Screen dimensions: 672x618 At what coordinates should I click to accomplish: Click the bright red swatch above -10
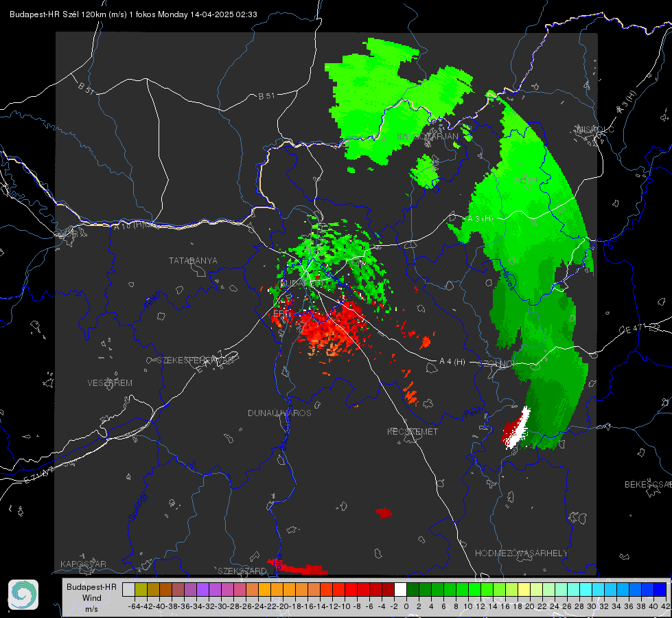351,589
